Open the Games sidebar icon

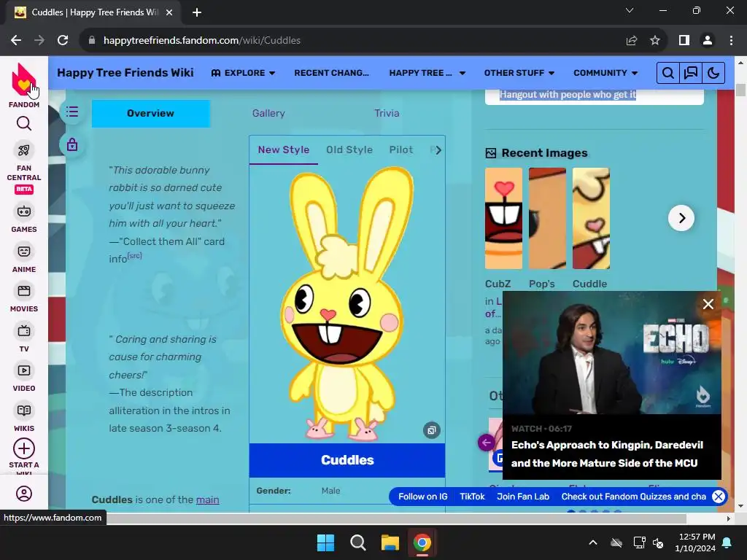click(24, 211)
